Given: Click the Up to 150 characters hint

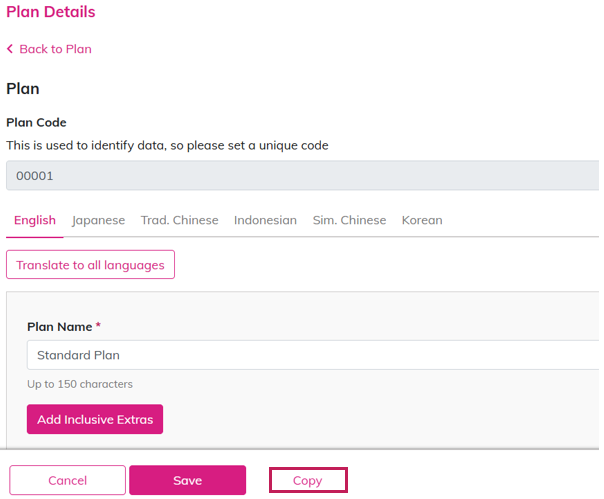Looking at the screenshot, I should point(80,384).
